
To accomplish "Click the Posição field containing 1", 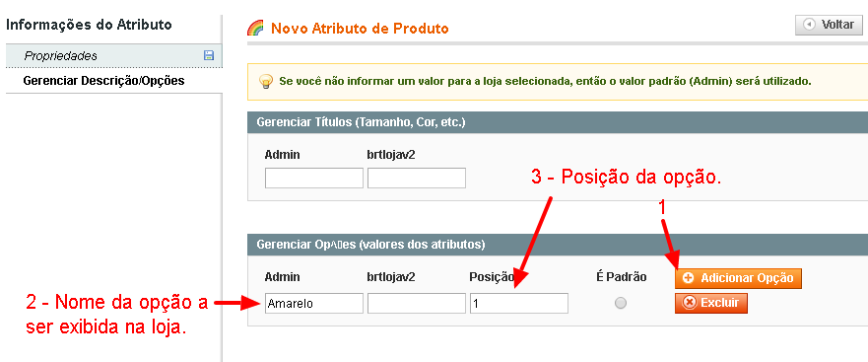I will tap(518, 303).
